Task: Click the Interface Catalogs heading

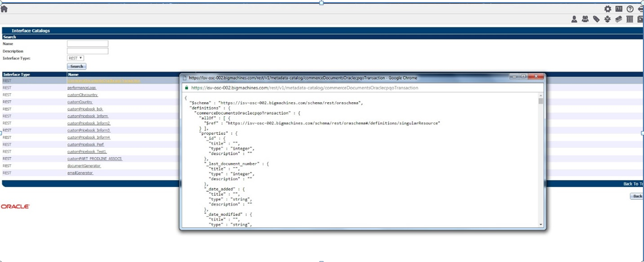Action: [x=30, y=30]
